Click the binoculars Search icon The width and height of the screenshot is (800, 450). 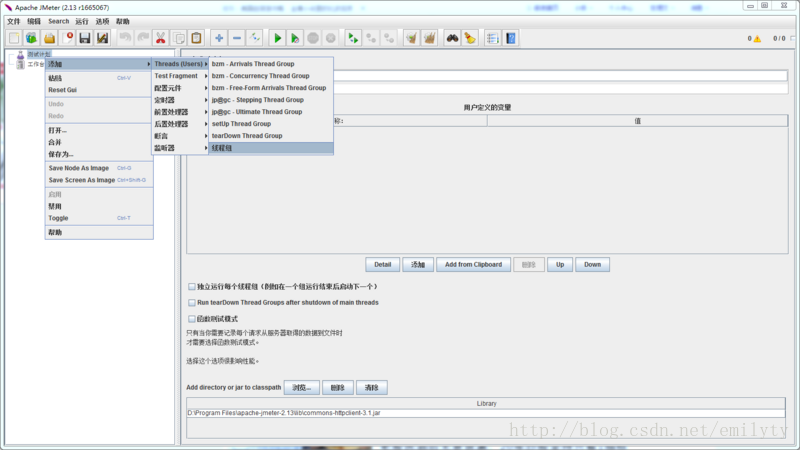coord(452,38)
